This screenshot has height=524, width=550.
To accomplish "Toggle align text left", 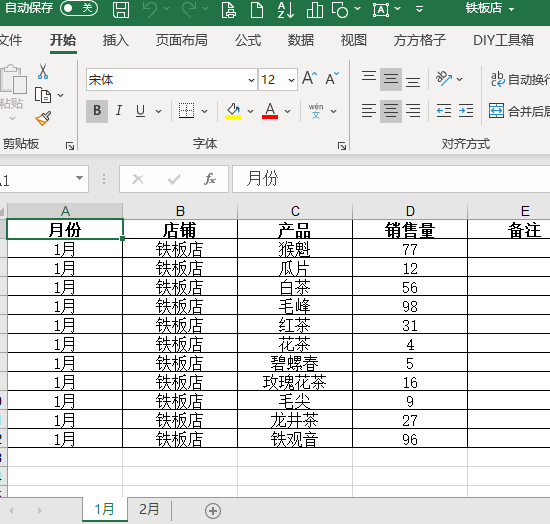I will coord(369,111).
